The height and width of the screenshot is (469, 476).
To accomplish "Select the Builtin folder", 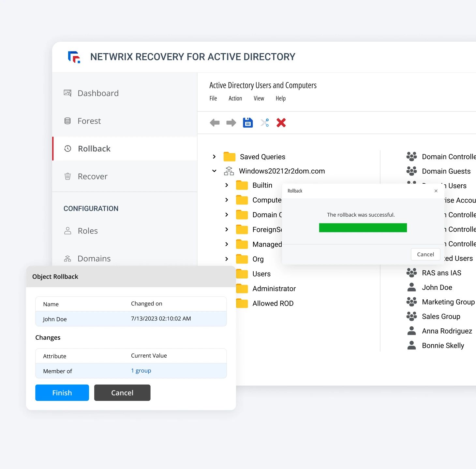I will [x=254, y=185].
